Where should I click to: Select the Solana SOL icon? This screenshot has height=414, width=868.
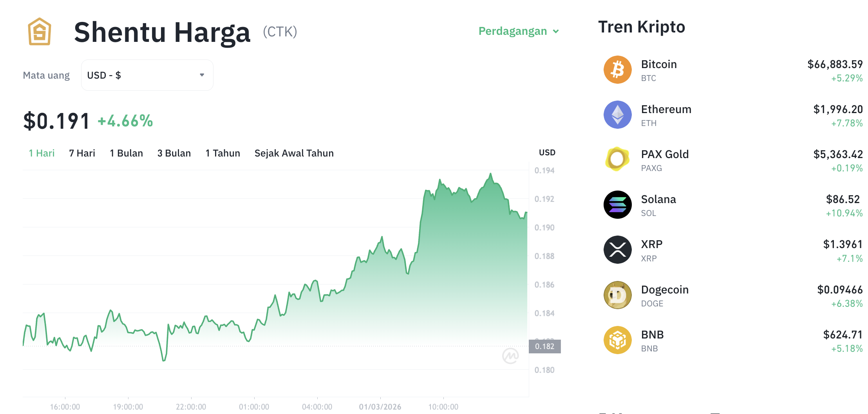[x=617, y=205]
